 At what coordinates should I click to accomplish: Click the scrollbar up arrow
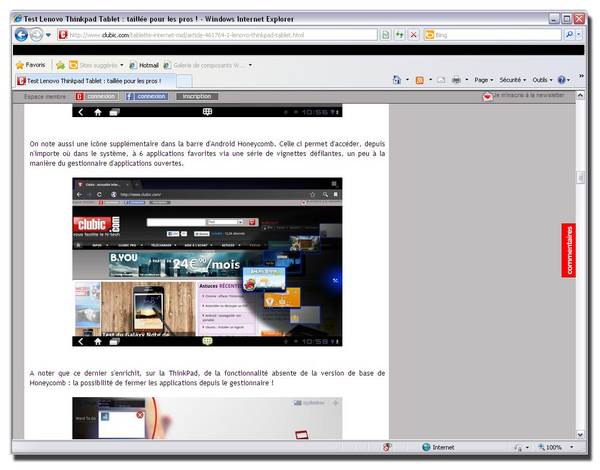580,95
